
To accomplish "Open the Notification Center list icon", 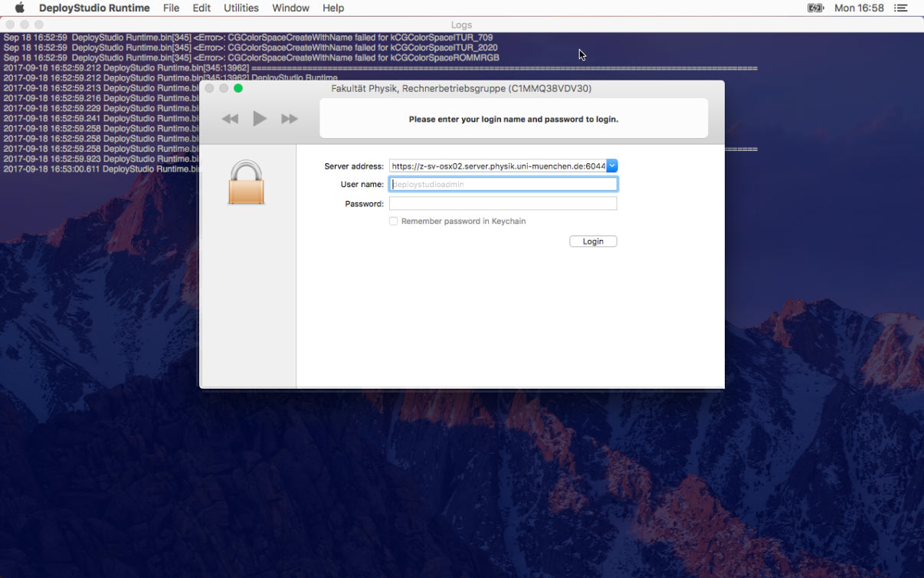I will coord(902,8).
